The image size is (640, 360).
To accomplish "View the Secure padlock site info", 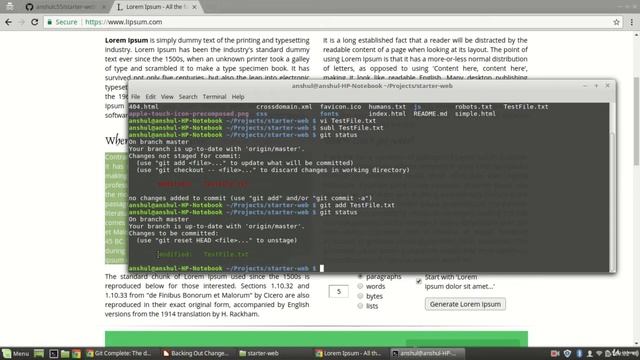I will pyautogui.click(x=62, y=22).
